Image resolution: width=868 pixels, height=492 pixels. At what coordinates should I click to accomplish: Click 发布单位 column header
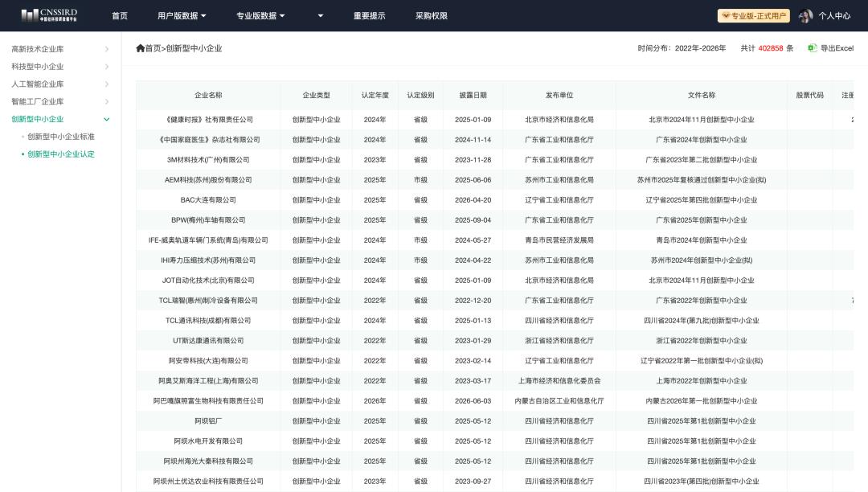(559, 95)
